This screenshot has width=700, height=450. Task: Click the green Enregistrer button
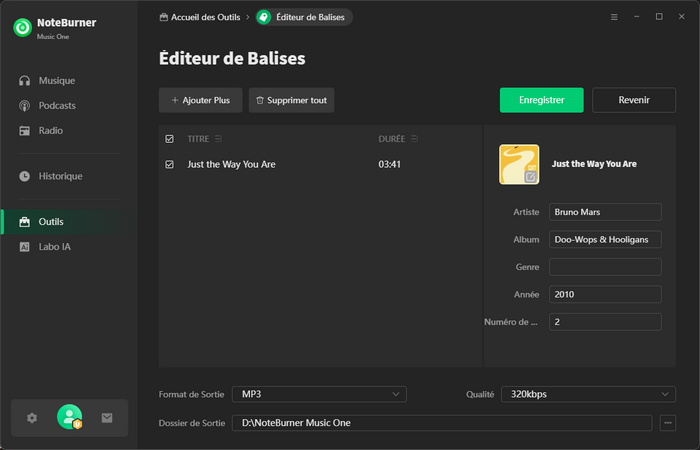point(541,100)
